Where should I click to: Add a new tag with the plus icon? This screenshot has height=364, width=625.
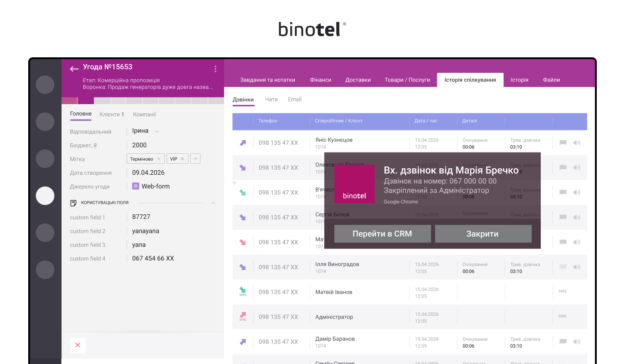195,159
